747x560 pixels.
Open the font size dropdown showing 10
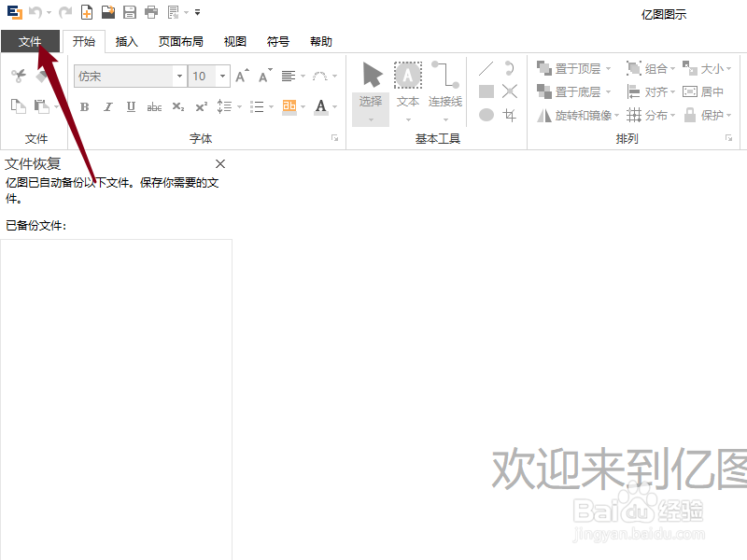(220, 76)
